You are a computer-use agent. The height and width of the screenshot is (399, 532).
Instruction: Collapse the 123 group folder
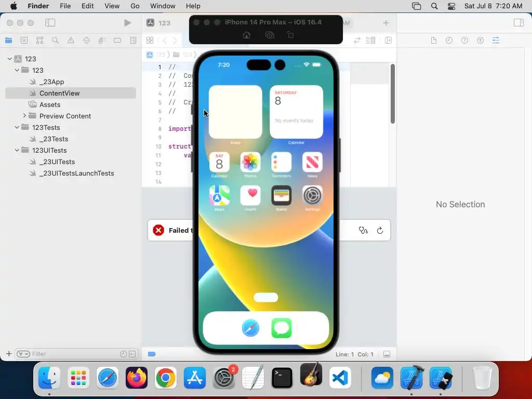[x=17, y=70]
